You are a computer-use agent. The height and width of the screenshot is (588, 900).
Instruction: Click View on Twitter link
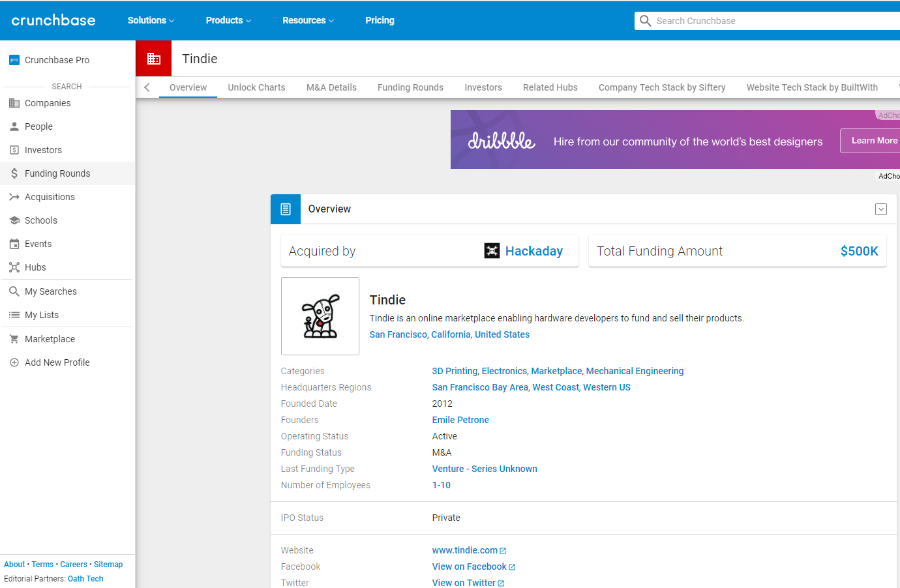coord(464,583)
